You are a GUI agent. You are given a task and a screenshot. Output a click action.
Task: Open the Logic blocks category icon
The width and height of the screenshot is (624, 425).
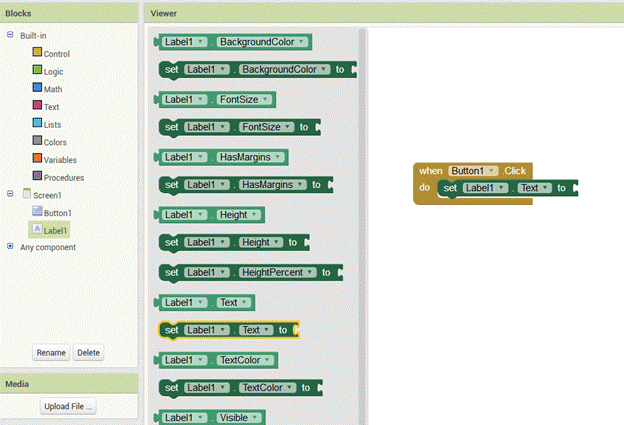coord(37,70)
